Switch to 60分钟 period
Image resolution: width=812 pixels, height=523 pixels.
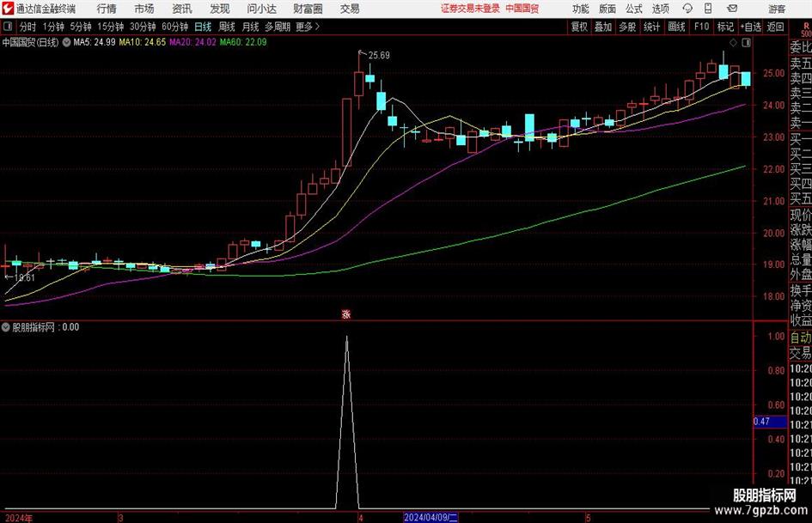tap(174, 27)
